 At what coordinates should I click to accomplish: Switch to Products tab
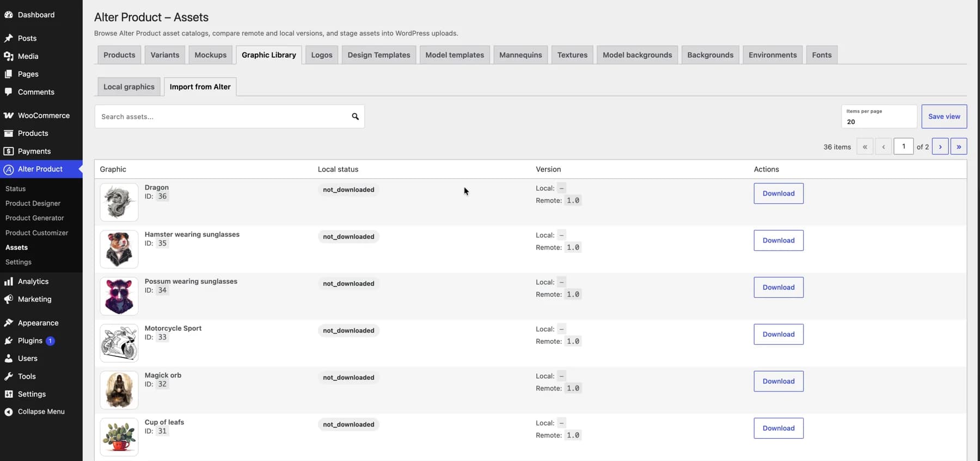pyautogui.click(x=119, y=55)
